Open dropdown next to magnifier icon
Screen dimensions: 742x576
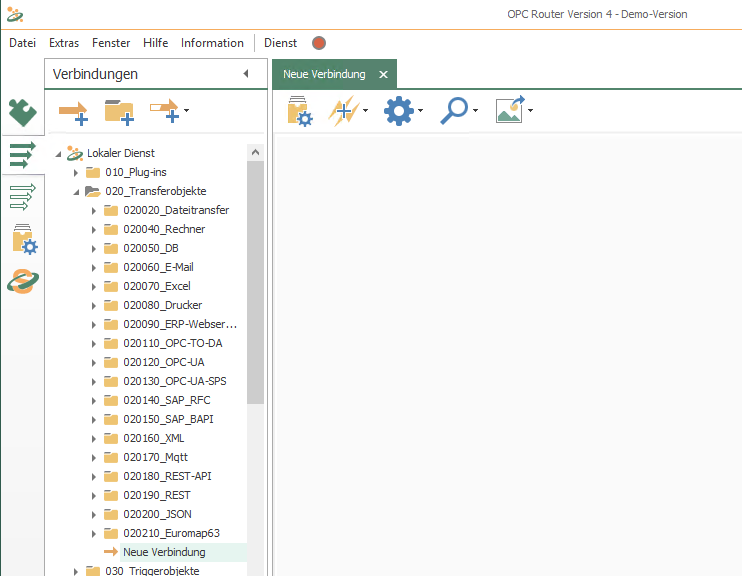tap(476, 110)
